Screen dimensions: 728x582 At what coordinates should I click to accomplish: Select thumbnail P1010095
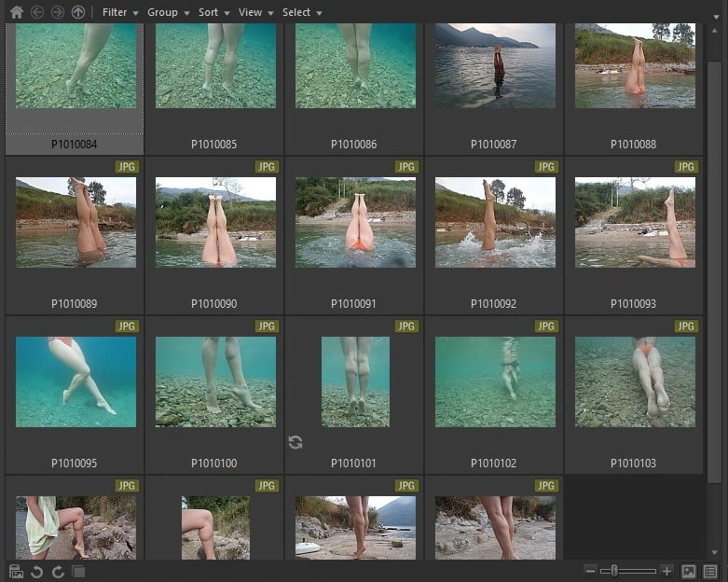click(x=76, y=381)
